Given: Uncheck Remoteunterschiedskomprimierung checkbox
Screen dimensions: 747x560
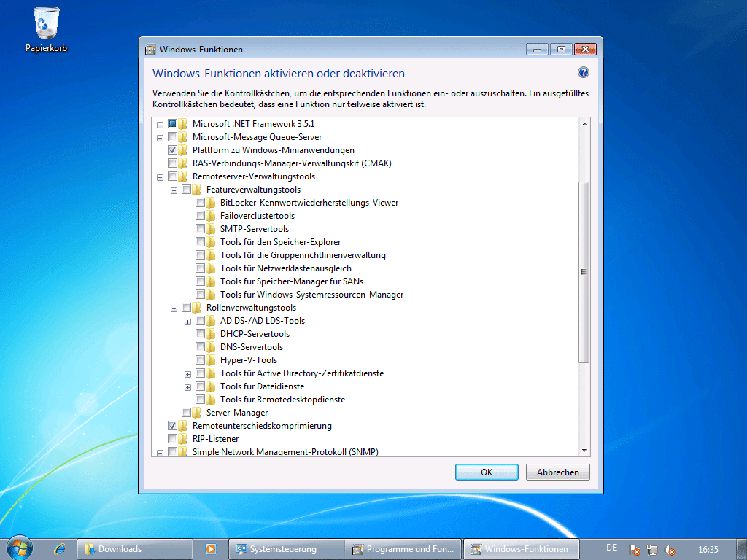Looking at the screenshot, I should pyautogui.click(x=172, y=426).
